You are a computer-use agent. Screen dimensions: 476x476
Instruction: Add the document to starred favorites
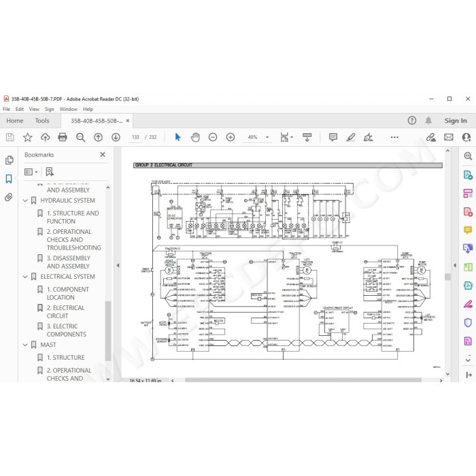point(28,137)
